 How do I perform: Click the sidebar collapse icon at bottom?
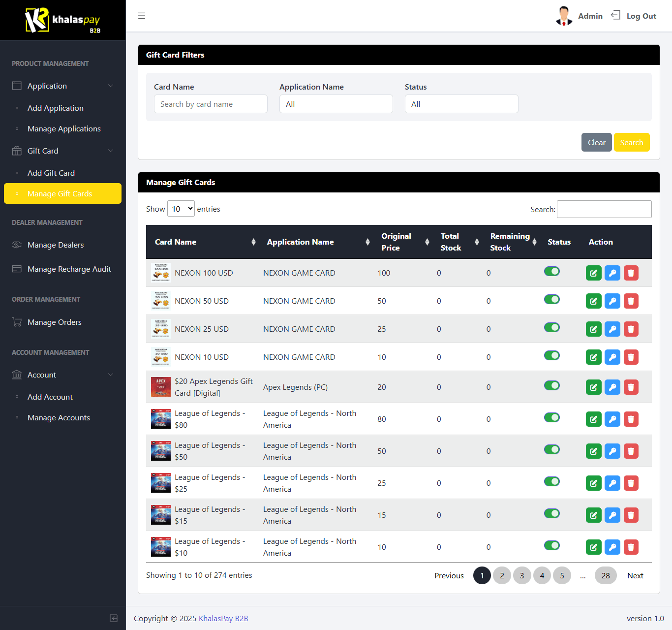pyautogui.click(x=114, y=618)
